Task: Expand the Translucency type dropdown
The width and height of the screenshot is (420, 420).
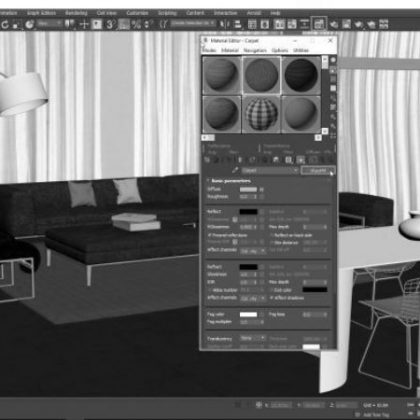Action: click(253, 338)
